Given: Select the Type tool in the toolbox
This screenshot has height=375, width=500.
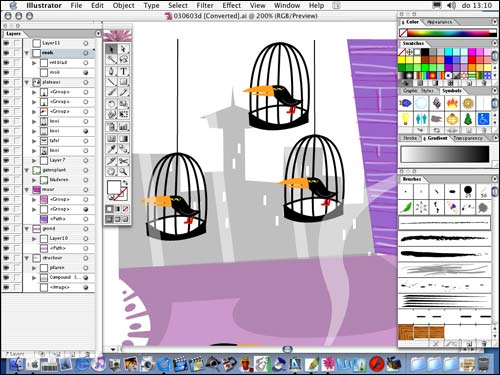Looking at the screenshot, I should coord(123,71).
